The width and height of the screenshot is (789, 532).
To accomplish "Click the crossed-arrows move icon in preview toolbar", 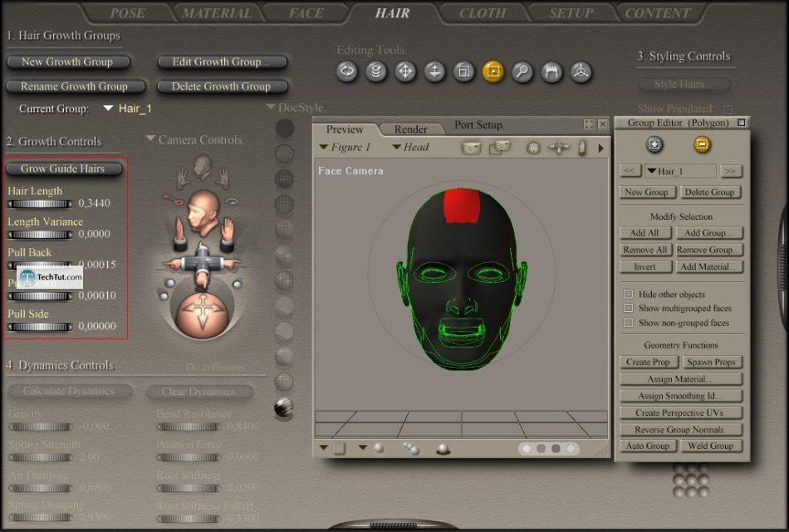I will pyautogui.click(x=559, y=148).
